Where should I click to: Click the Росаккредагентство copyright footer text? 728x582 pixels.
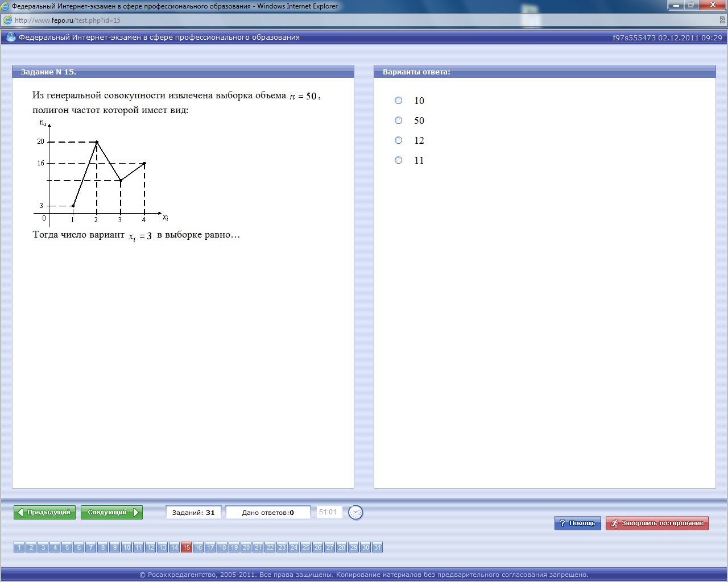pyautogui.click(x=364, y=575)
